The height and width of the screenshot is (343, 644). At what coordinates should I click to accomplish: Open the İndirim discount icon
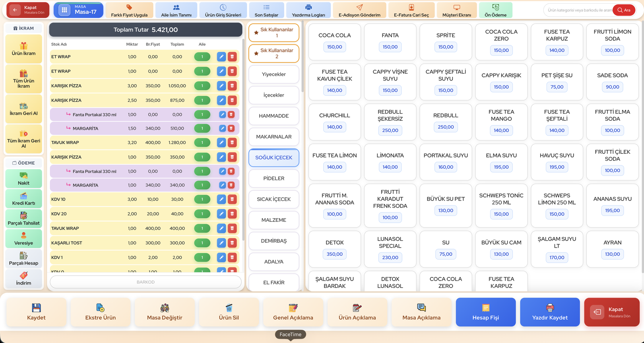24,275
